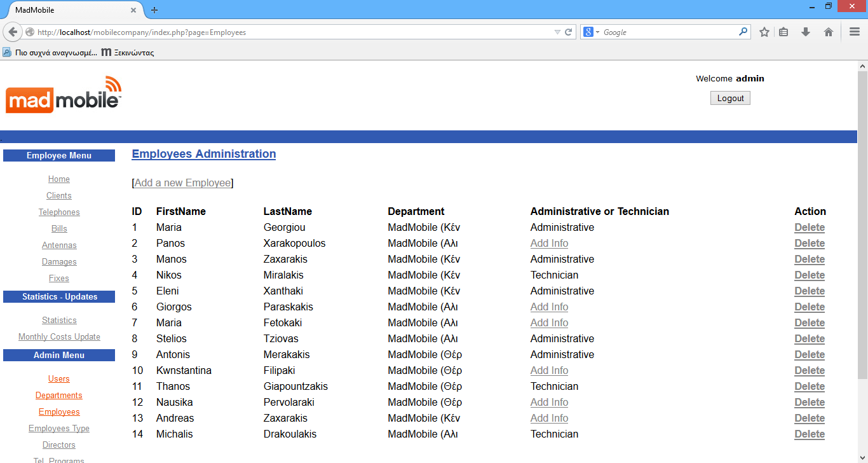The image size is (868, 463).
Task: Add Info for Maria Fetokaki
Action: coord(549,323)
